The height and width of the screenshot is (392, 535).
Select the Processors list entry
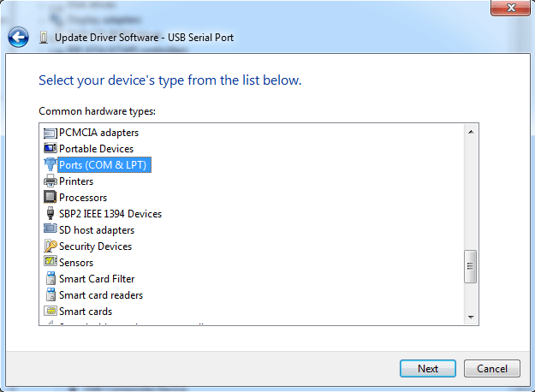click(82, 198)
